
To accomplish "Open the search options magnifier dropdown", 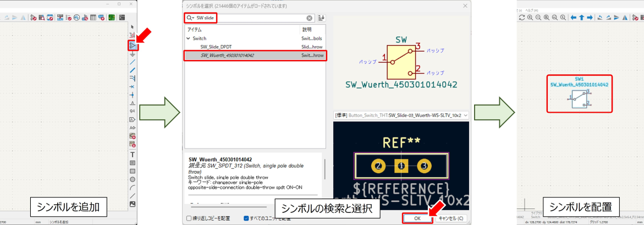I will coord(190,18).
